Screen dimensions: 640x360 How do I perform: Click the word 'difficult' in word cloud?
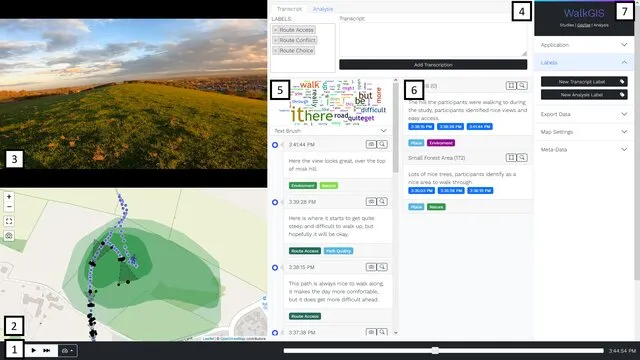(x=373, y=110)
